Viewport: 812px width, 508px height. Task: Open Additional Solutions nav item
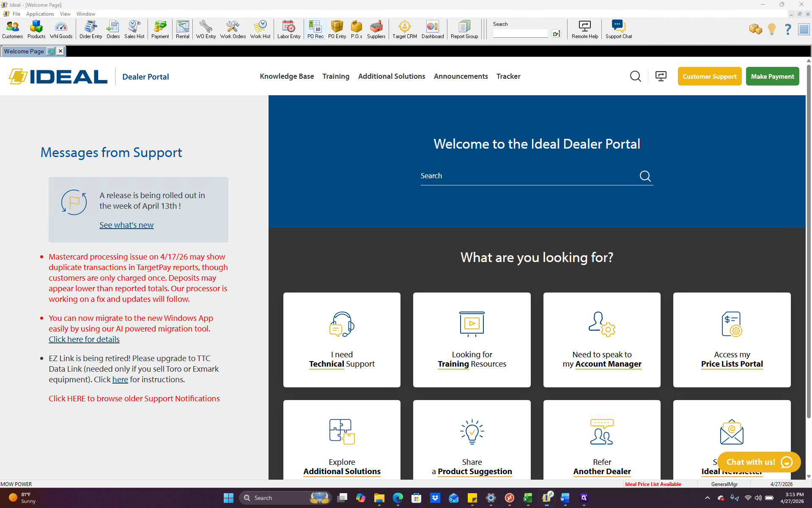392,76
